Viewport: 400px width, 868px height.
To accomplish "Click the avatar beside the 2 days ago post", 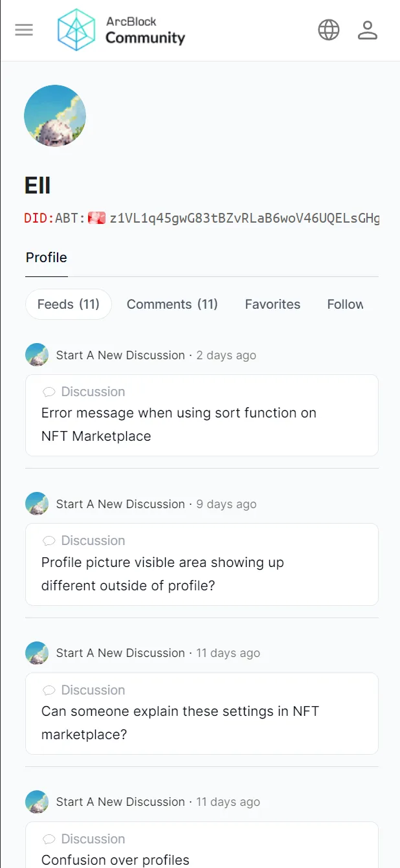I will [37, 355].
